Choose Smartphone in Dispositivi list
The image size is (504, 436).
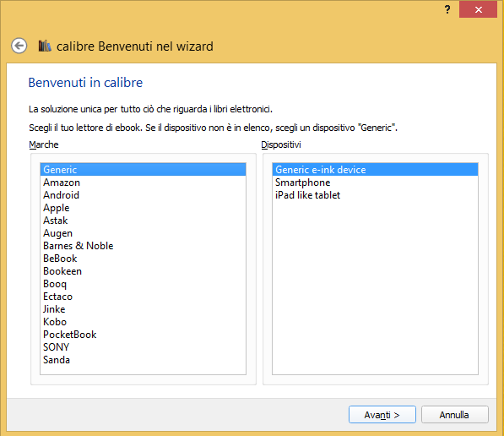[x=375, y=183]
